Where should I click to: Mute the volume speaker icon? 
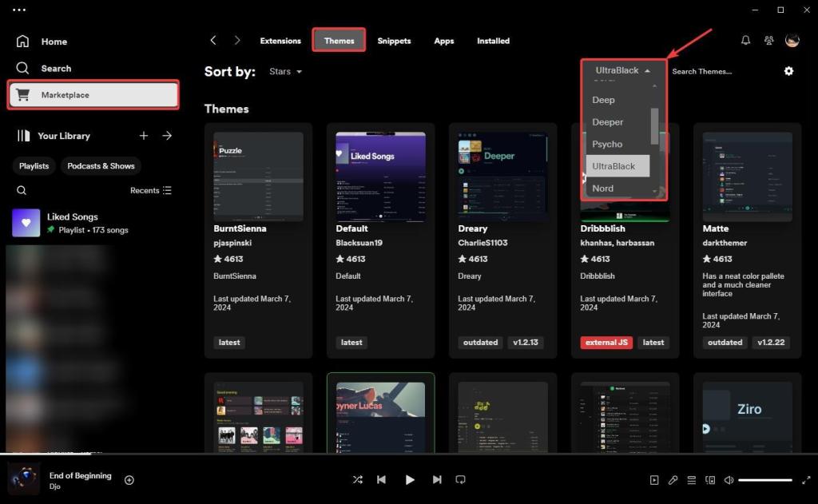[x=729, y=480]
